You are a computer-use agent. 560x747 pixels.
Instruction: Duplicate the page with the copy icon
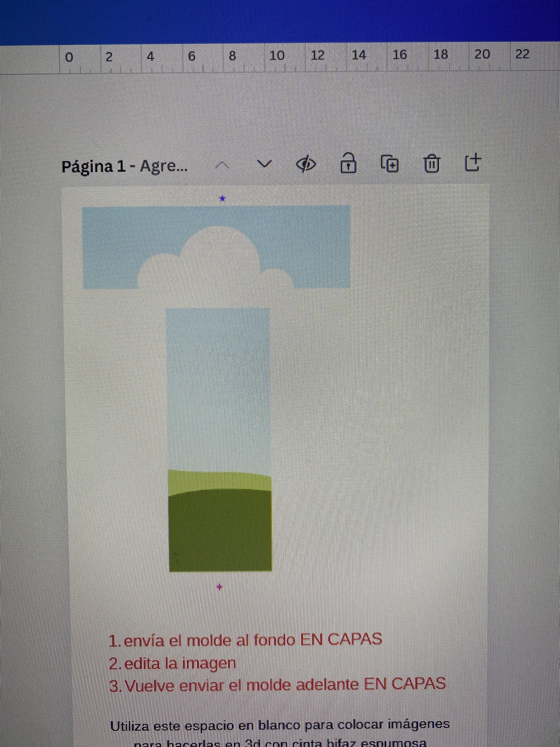pyautogui.click(x=390, y=164)
